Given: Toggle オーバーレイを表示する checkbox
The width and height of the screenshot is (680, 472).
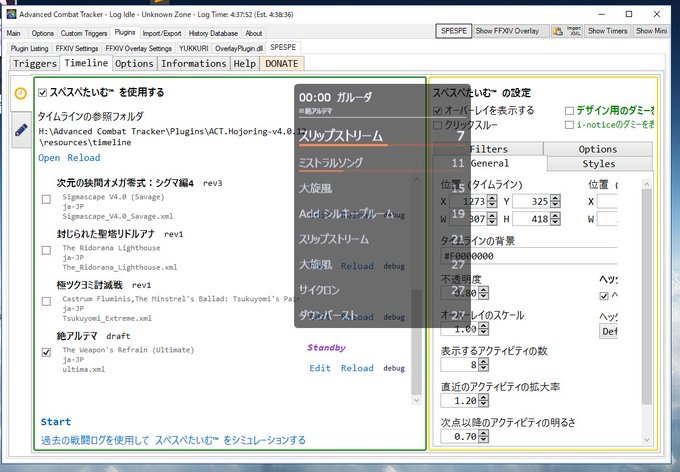Looking at the screenshot, I should pos(438,111).
